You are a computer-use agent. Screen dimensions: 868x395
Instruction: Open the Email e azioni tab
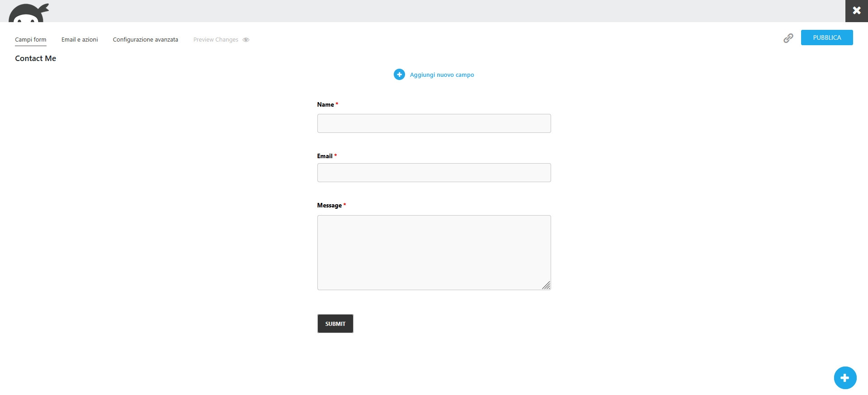coord(80,40)
